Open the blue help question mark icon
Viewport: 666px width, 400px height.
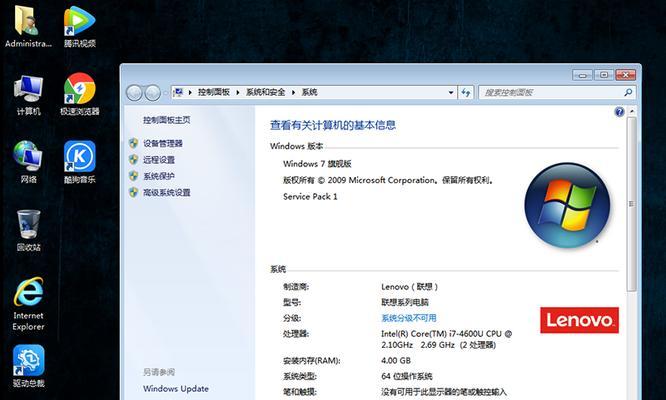[619, 112]
